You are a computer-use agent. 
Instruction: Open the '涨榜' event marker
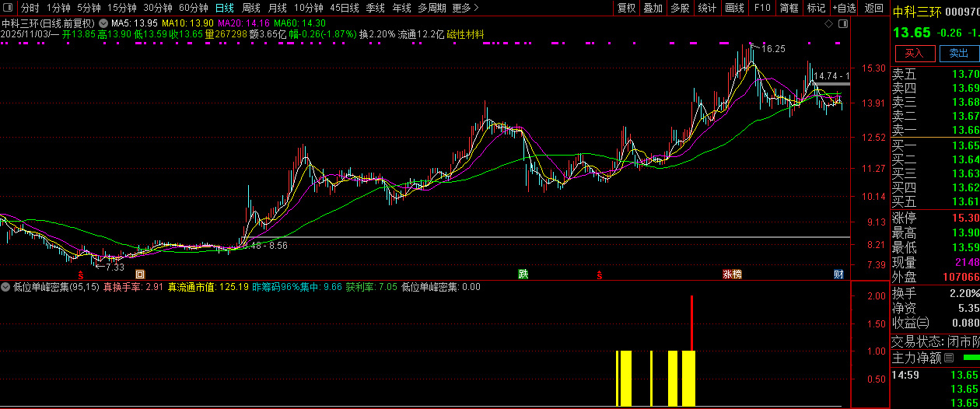point(732,274)
